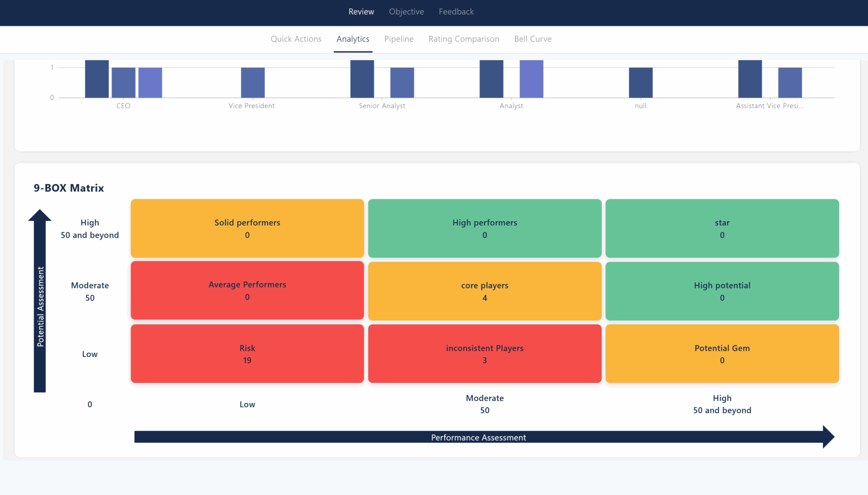Open the Potential Gem cell
This screenshot has width=868, height=495.
click(722, 354)
